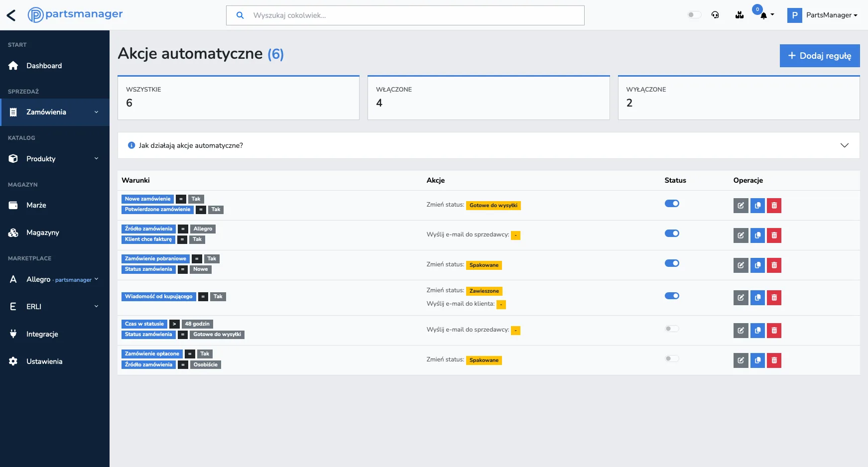
Task: Edit the Zamówienie opłacone rule
Action: pyautogui.click(x=741, y=360)
